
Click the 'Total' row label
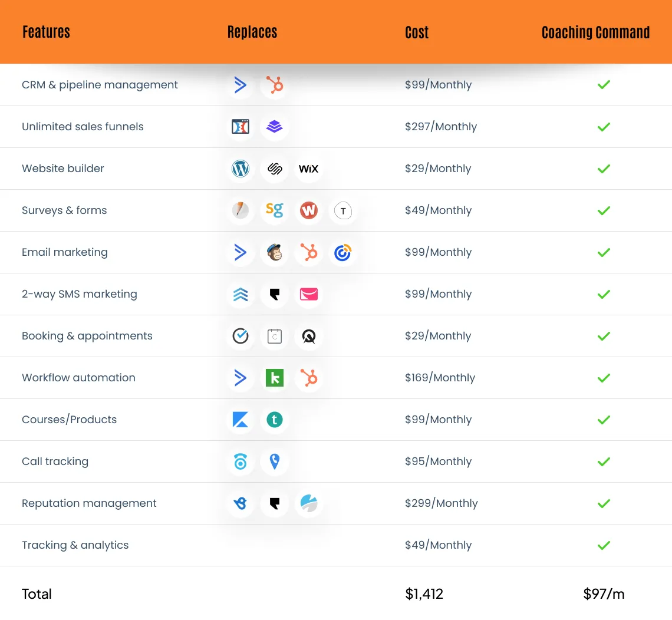tap(37, 594)
